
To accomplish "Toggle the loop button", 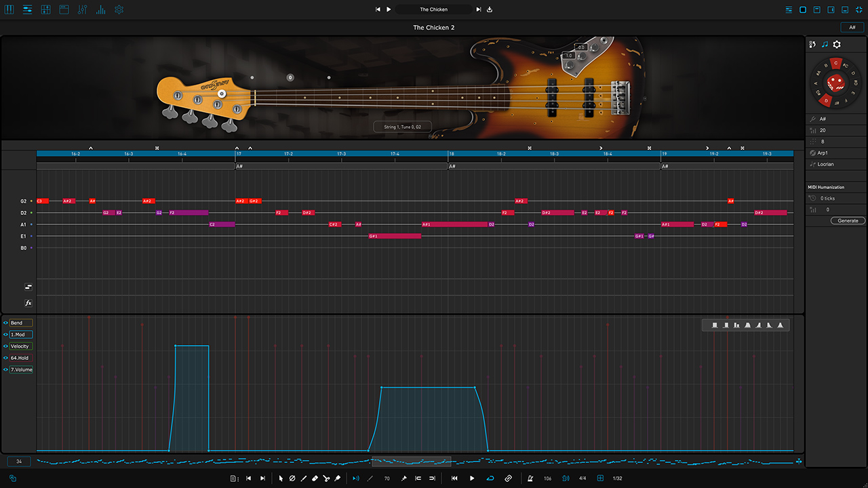I will click(x=490, y=479).
